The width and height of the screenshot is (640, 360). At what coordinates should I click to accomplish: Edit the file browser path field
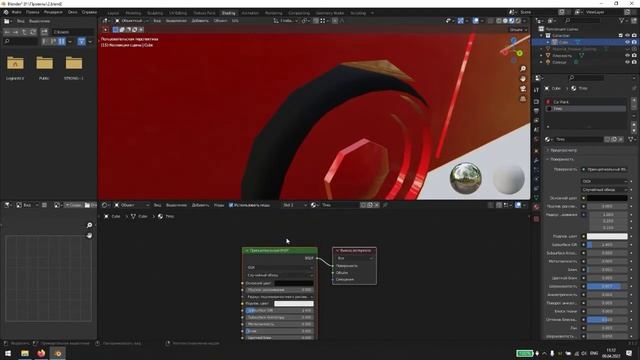click(x=73, y=32)
